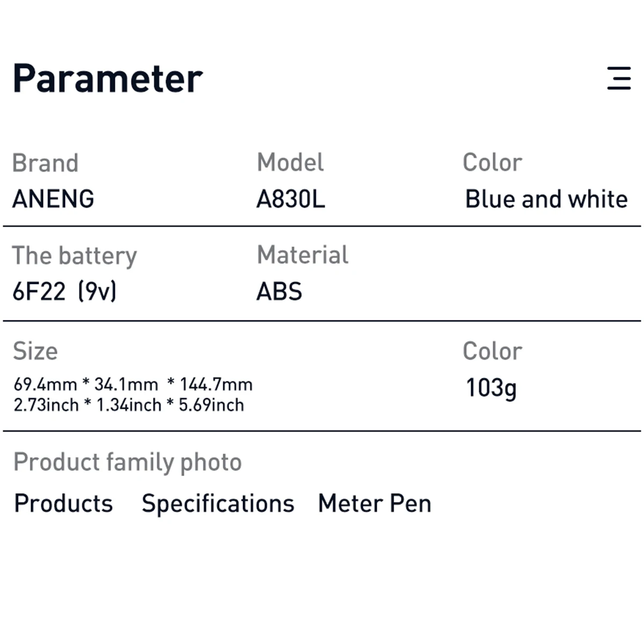Screen dimensions: 644x644
Task: Click the 103g weight value
Action: point(491,388)
